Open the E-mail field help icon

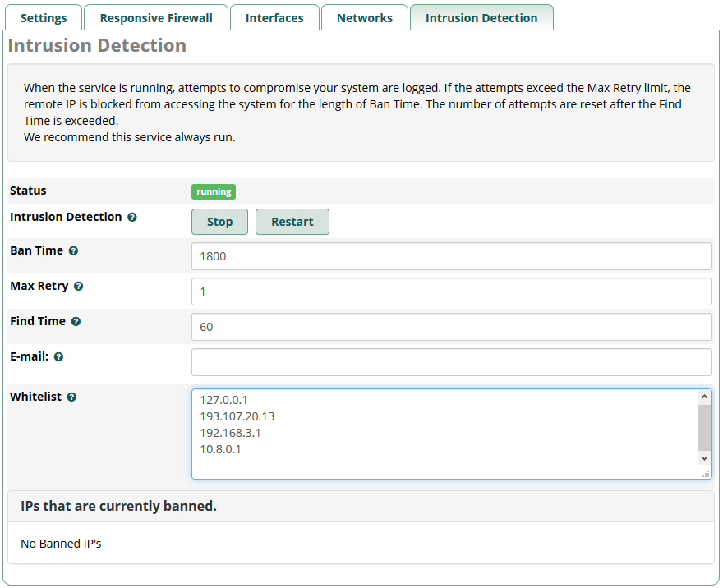pyautogui.click(x=58, y=356)
